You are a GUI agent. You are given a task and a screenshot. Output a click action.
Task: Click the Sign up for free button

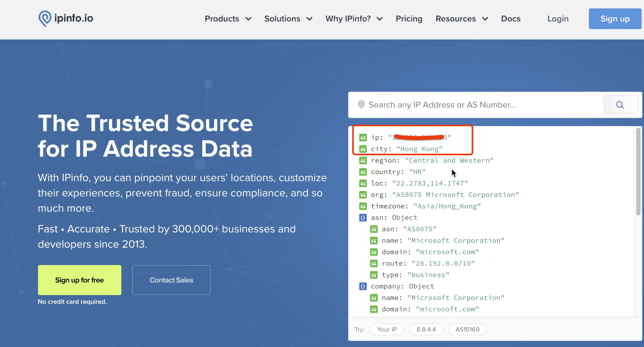pos(80,280)
